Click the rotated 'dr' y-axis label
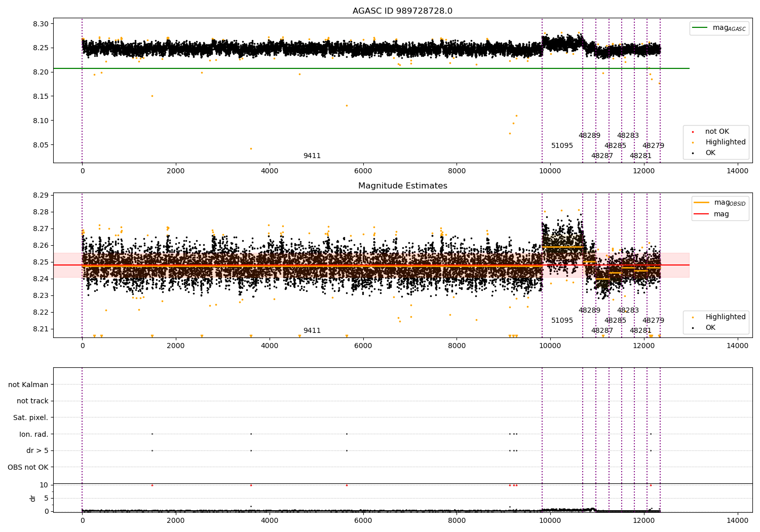The width and height of the screenshot is (760, 532). pos(33,498)
